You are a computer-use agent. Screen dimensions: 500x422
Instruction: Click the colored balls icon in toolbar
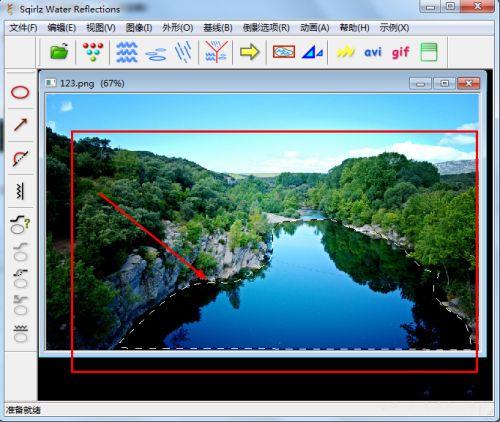tap(93, 52)
